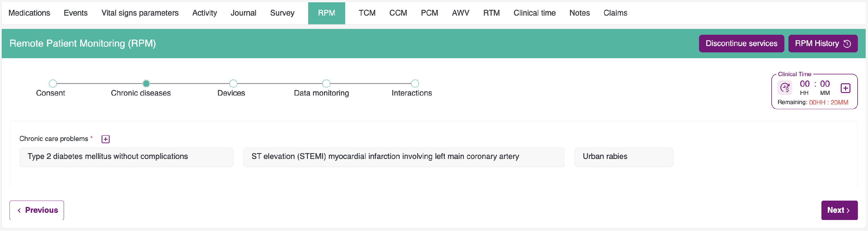Select the CCM tab

tap(398, 13)
